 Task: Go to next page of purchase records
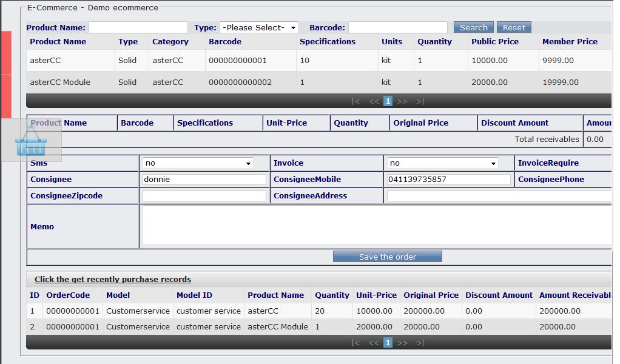(402, 343)
